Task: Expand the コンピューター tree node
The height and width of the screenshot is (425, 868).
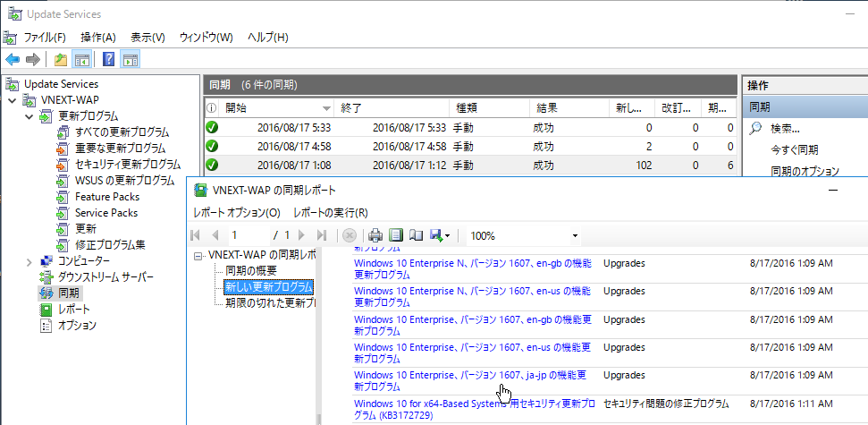Action: [x=29, y=261]
